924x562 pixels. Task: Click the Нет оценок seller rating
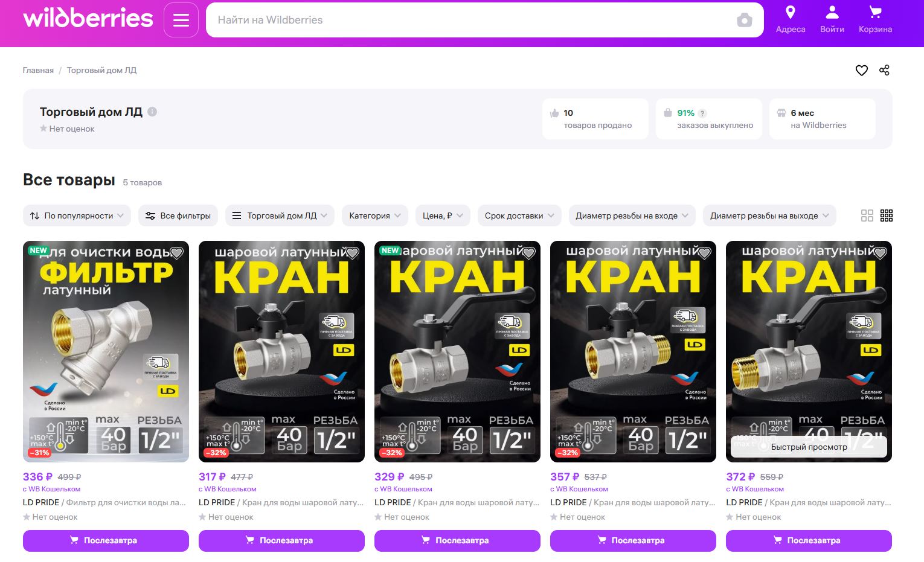tap(67, 129)
